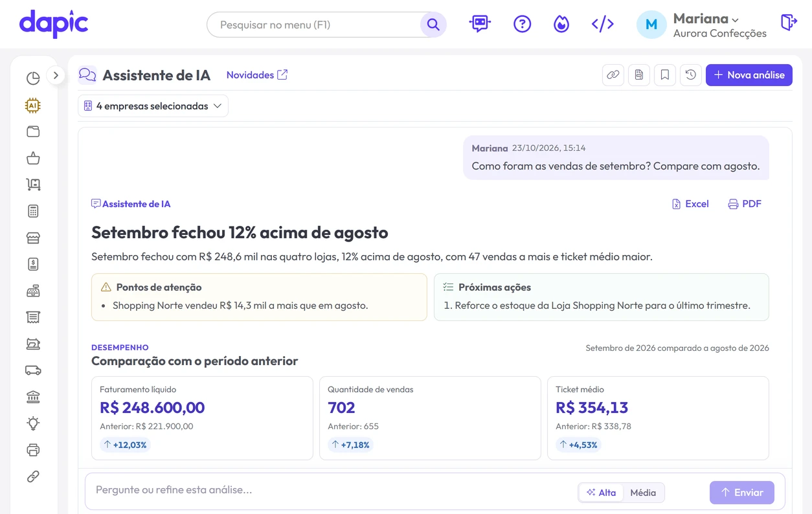812x514 pixels.
Task: Open the invoice receipt icon in sidebar
Action: pyautogui.click(x=33, y=317)
